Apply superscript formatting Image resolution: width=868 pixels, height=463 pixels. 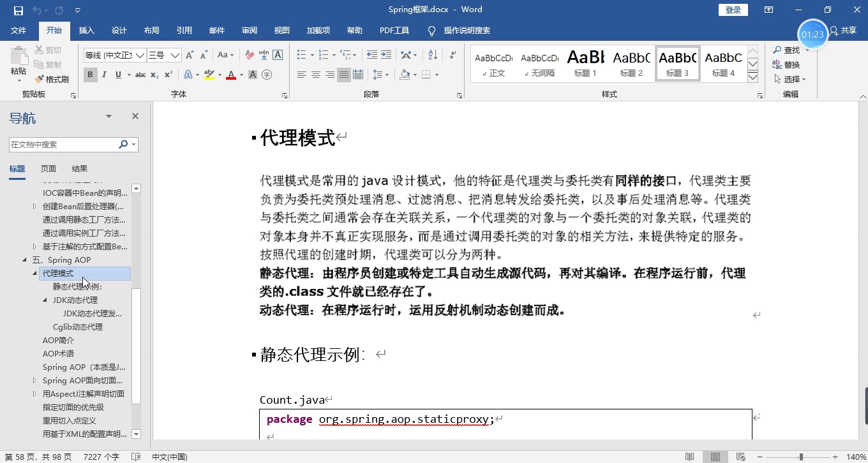point(168,75)
